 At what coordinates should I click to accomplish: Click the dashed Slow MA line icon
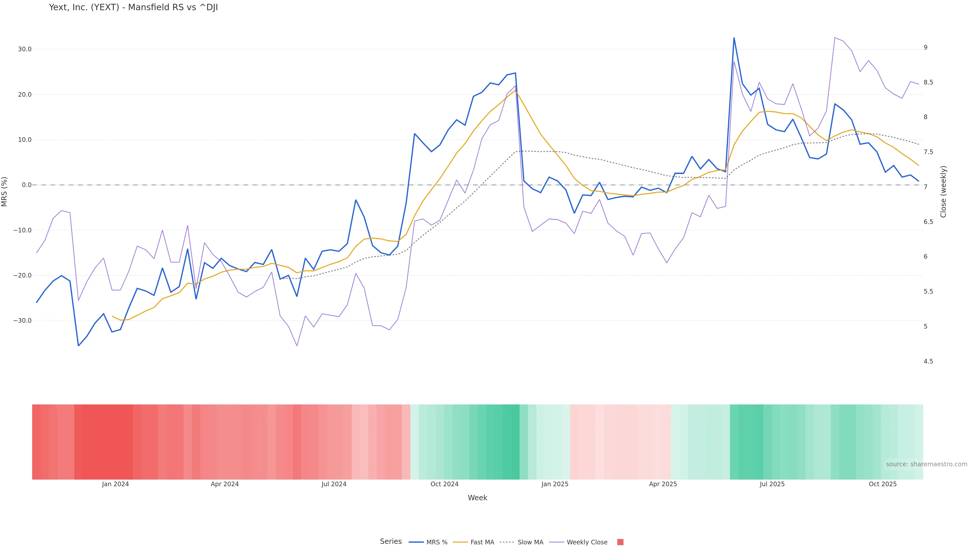[507, 542]
